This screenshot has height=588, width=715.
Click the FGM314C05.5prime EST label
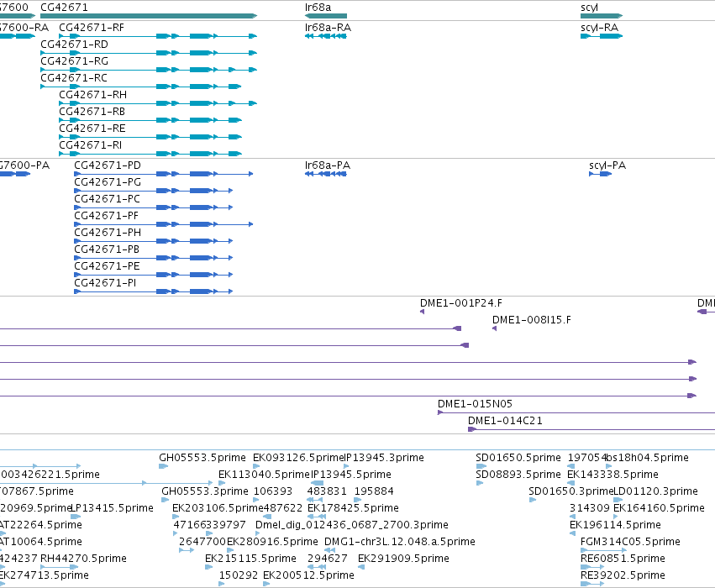point(630,542)
